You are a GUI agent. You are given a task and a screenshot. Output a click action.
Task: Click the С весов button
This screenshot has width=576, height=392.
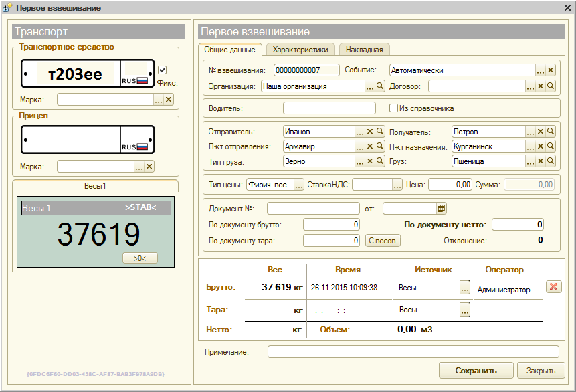(383, 241)
